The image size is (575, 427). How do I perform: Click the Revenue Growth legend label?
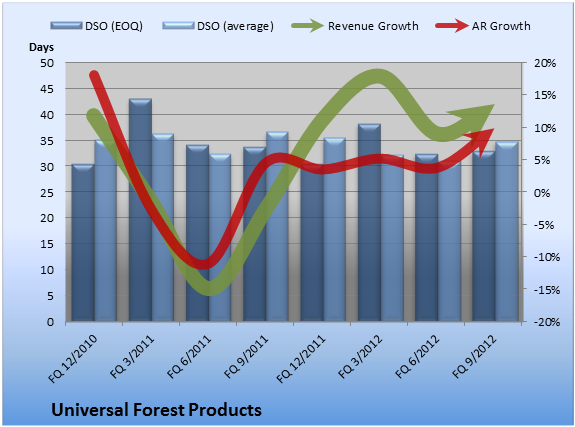click(373, 26)
